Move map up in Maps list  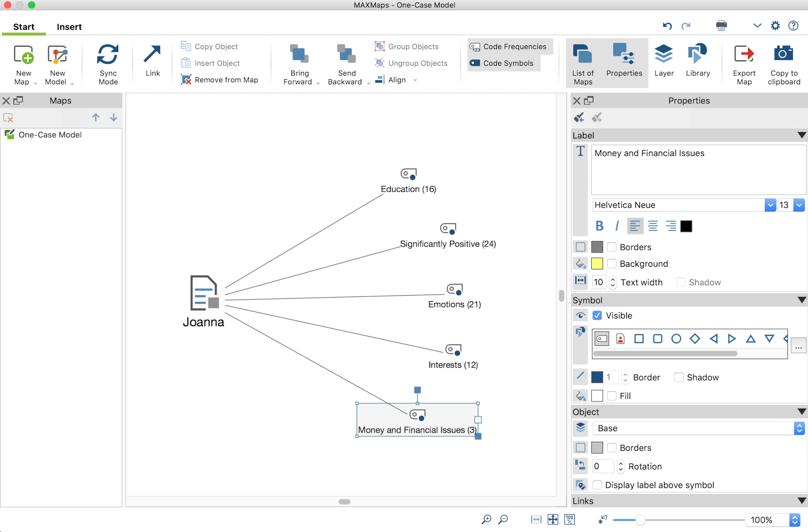(96, 117)
